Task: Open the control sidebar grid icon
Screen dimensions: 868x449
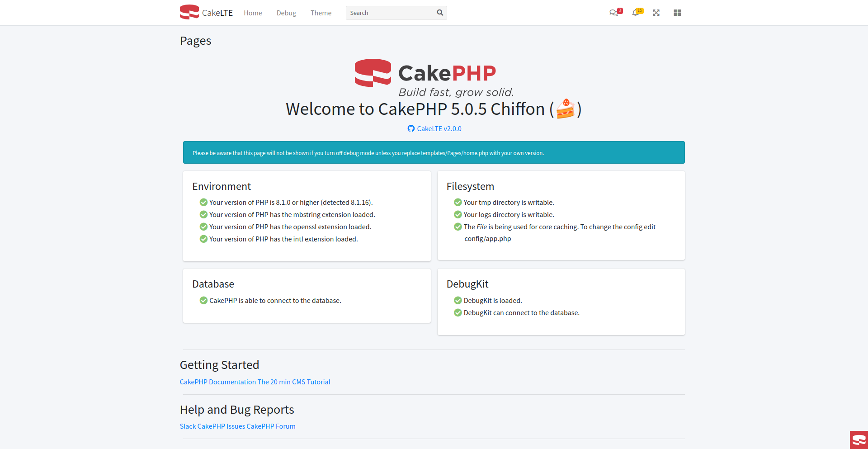Action: tap(677, 13)
